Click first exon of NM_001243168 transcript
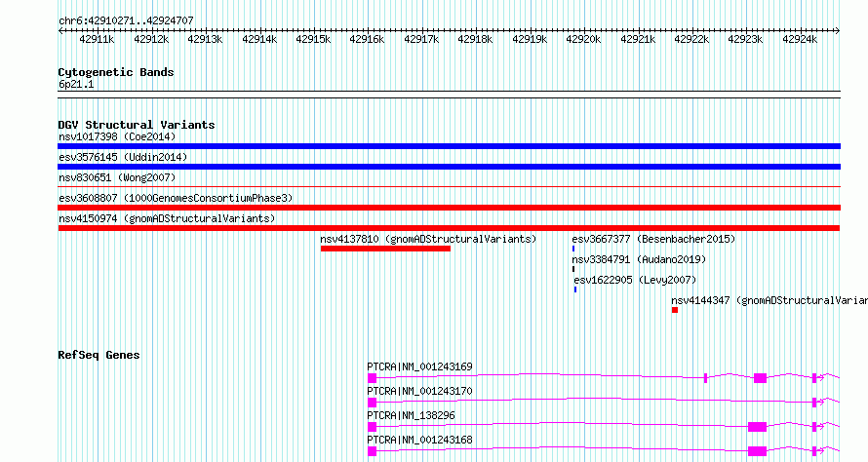 (372, 451)
